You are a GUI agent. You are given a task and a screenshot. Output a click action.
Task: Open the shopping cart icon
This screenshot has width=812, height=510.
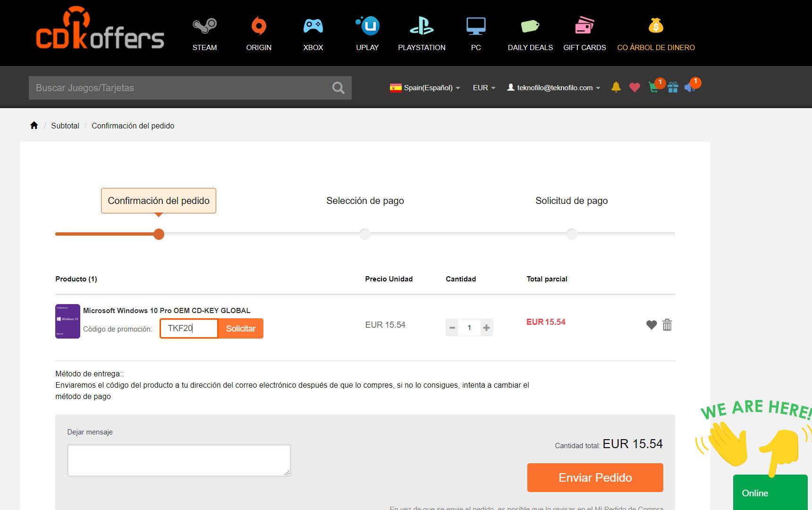654,87
